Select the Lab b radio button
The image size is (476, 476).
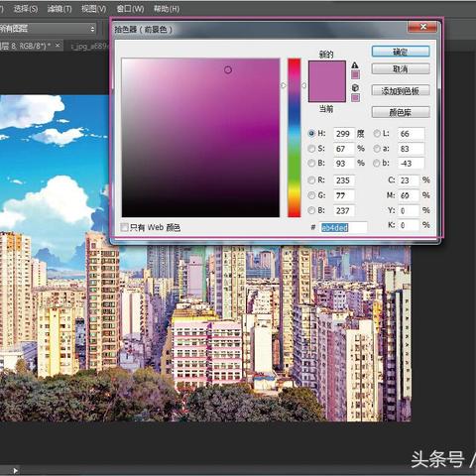pyautogui.click(x=377, y=163)
